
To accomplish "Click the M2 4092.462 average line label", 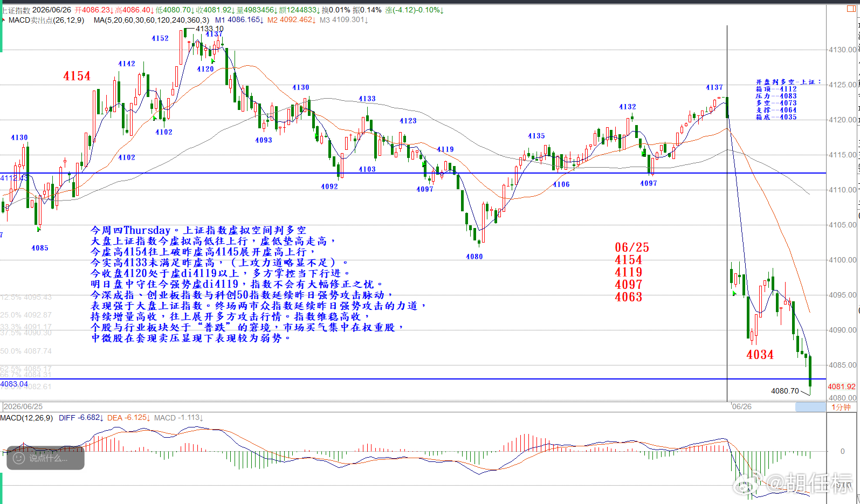I will pyautogui.click(x=292, y=20).
